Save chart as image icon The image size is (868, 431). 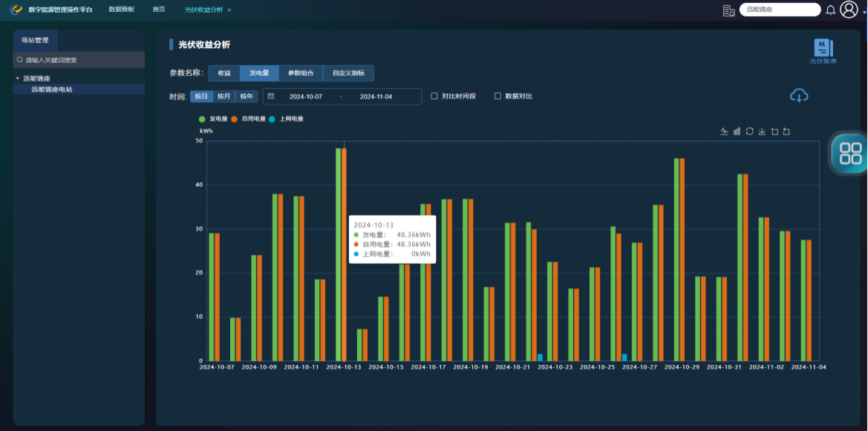pos(762,131)
